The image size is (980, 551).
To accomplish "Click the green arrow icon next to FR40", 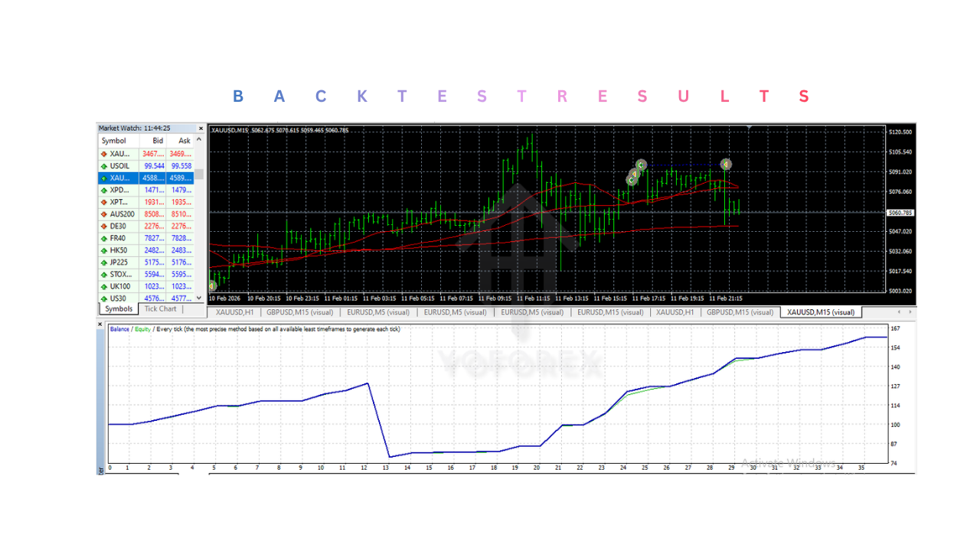I will click(104, 238).
